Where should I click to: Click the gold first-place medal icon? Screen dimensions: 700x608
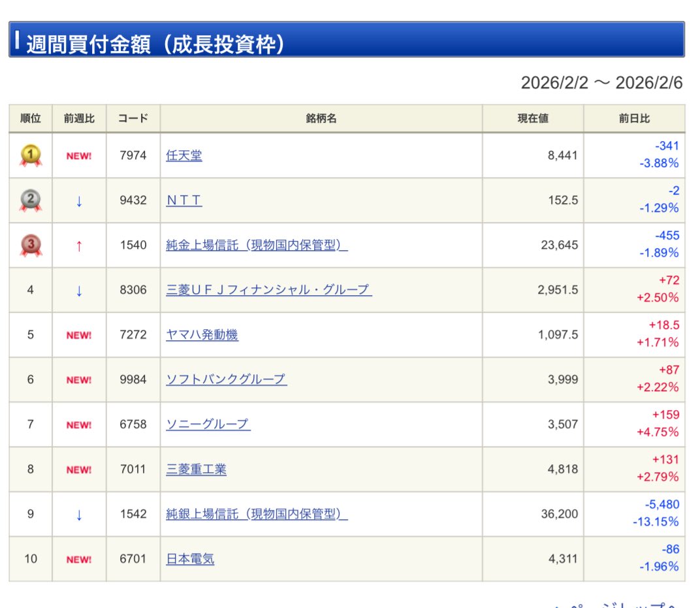coord(30,155)
